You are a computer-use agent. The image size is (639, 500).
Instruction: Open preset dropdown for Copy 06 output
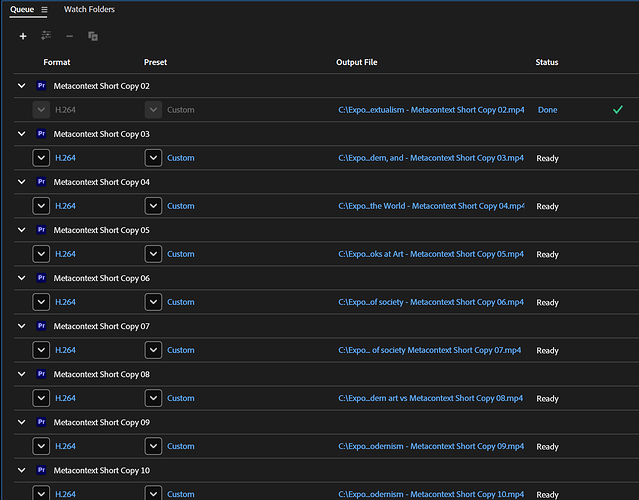(x=153, y=302)
